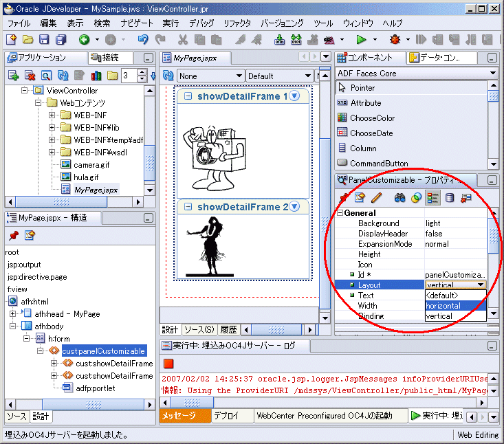Collapse cust:panelCustomizable node

coord(40,351)
